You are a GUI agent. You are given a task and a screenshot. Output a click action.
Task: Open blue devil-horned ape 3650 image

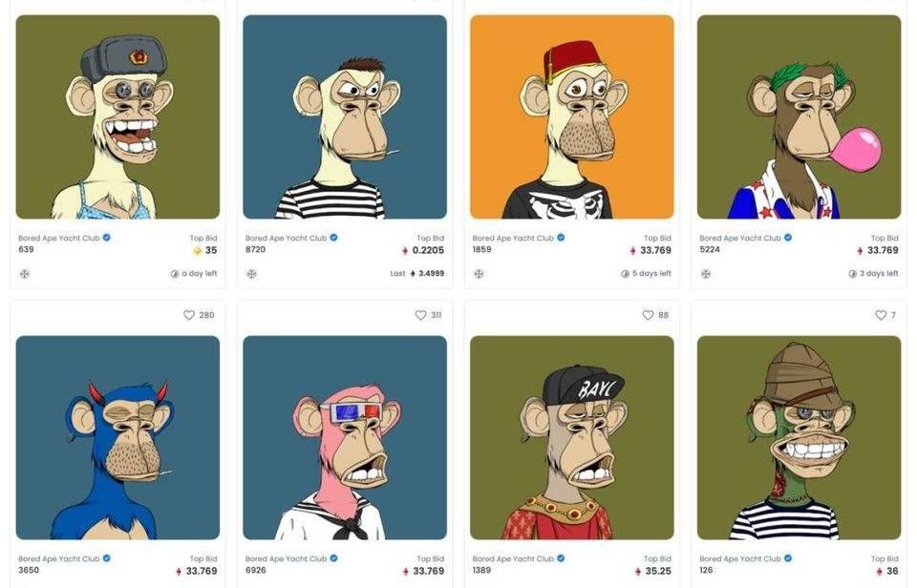[x=117, y=437]
